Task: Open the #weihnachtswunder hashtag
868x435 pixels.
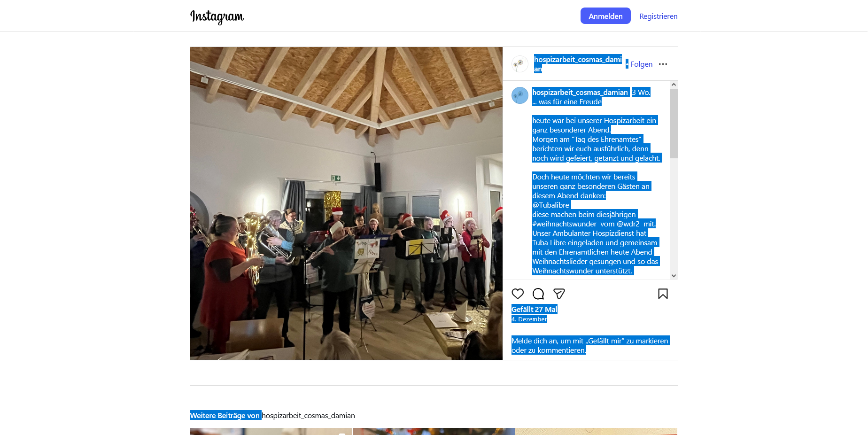Action: click(564, 224)
